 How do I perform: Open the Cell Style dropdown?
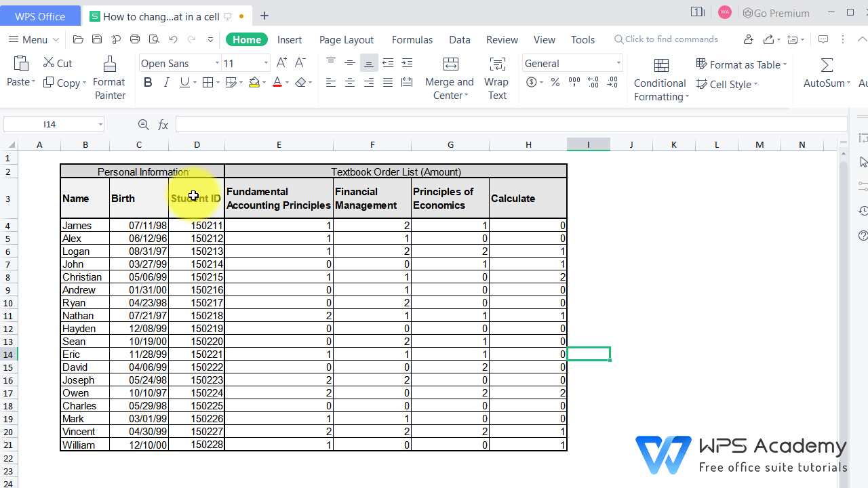coord(727,84)
